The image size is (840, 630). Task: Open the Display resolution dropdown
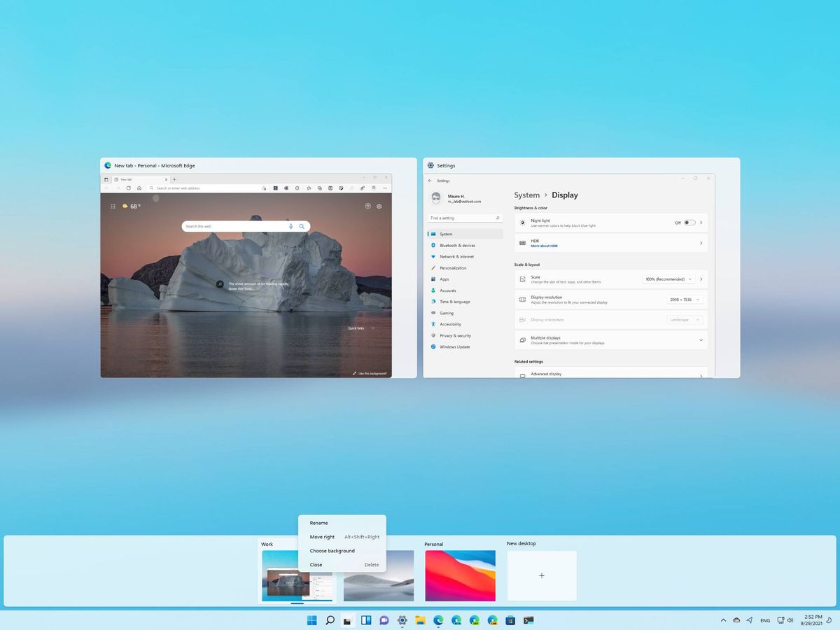click(685, 300)
